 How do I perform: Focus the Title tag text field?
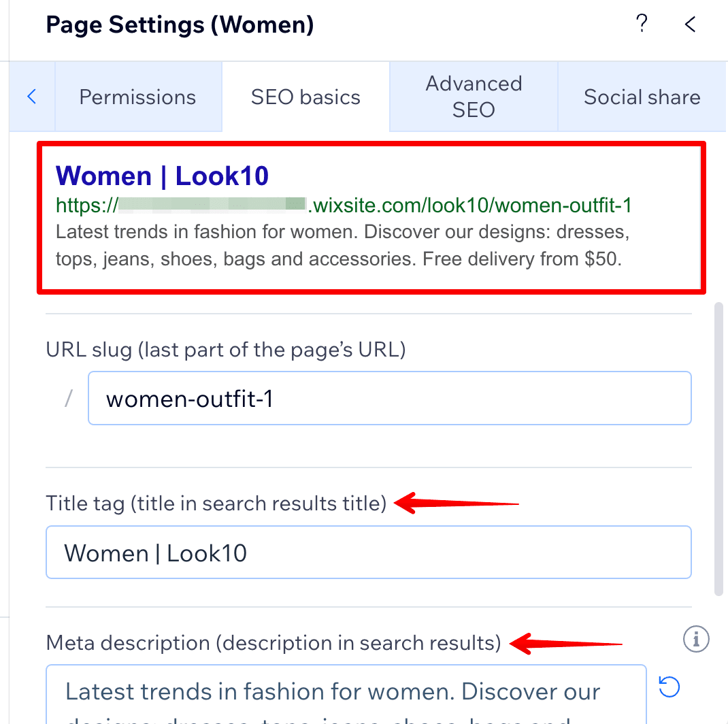coord(369,552)
